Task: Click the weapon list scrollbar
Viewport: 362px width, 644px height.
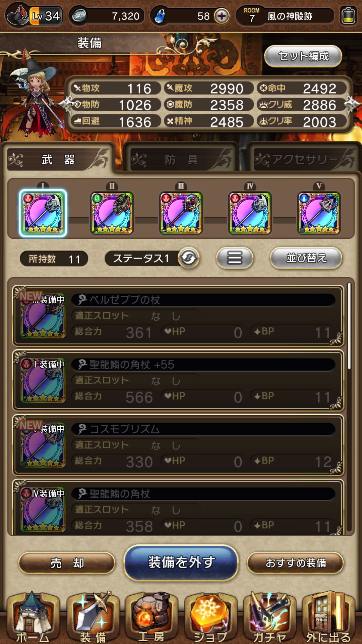Action: (x=349, y=326)
